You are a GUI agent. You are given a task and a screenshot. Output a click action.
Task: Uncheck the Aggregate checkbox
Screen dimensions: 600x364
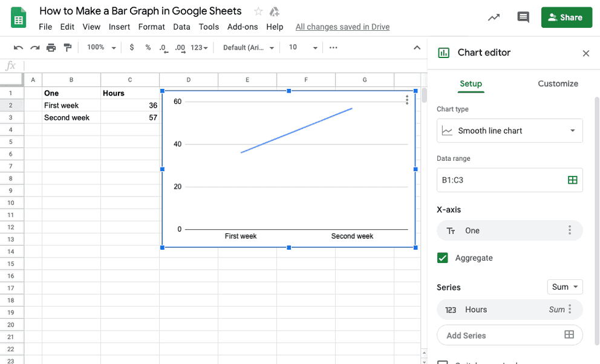click(x=442, y=258)
